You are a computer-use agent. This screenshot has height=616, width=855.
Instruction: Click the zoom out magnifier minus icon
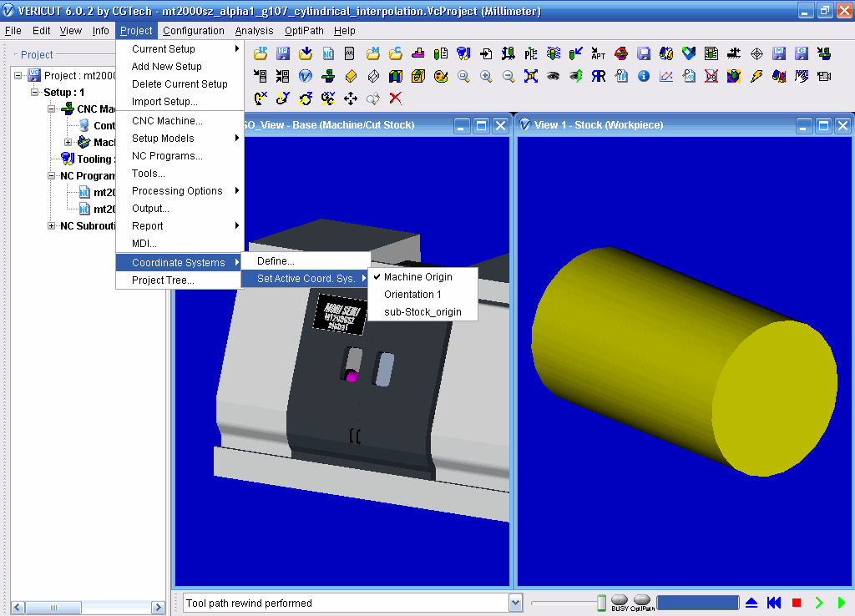coord(508,76)
